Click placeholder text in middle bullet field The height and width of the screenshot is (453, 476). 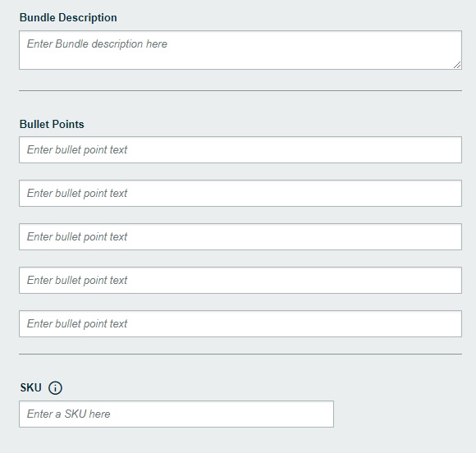[77, 237]
